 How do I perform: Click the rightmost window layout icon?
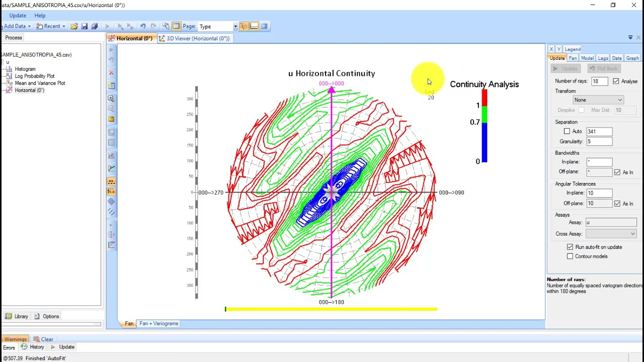[x=264, y=26]
